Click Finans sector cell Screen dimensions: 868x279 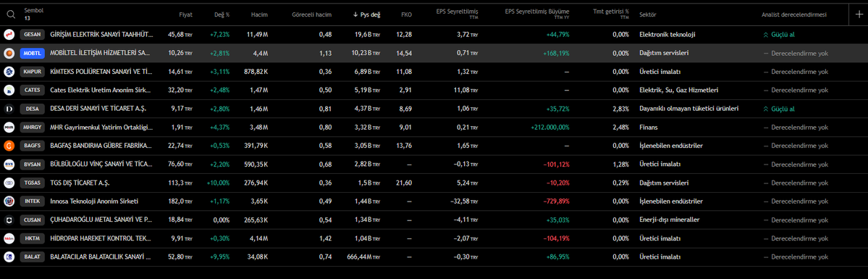tap(648, 128)
